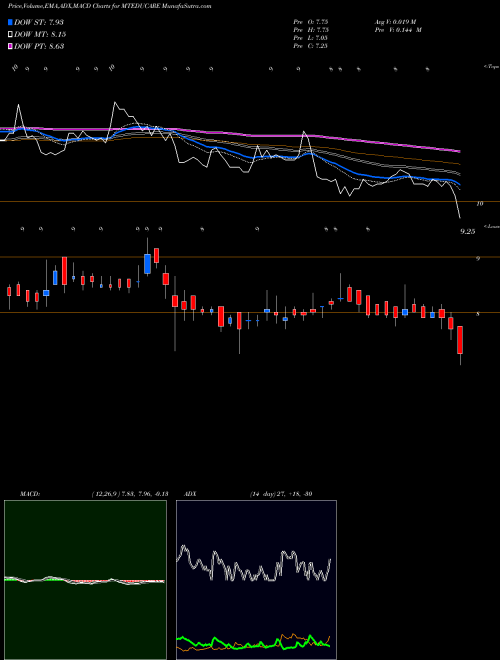Click the 'Pre H: 7.75' value

point(311,30)
